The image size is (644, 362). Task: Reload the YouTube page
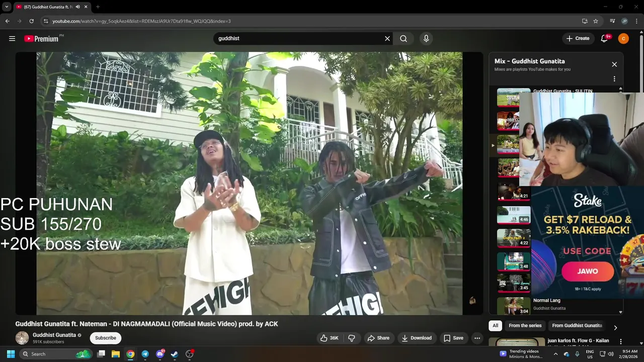[x=31, y=21]
